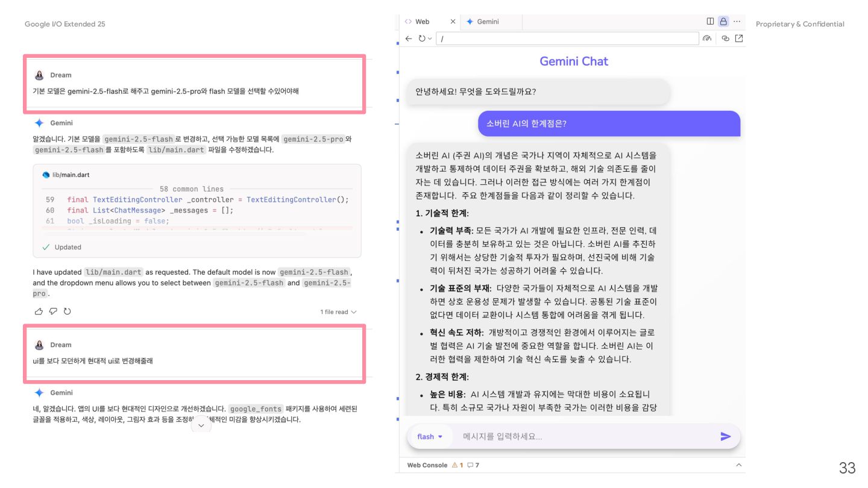Click the warning count in Web Console bar

point(457,465)
